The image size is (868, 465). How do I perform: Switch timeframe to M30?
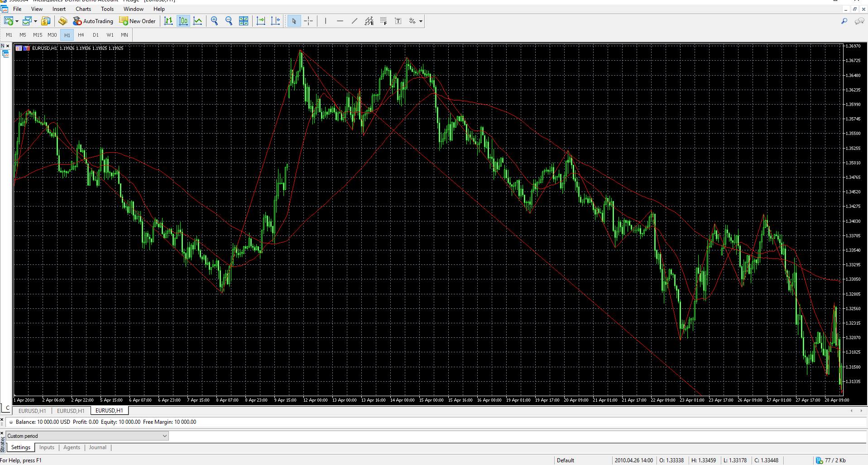pos(52,35)
